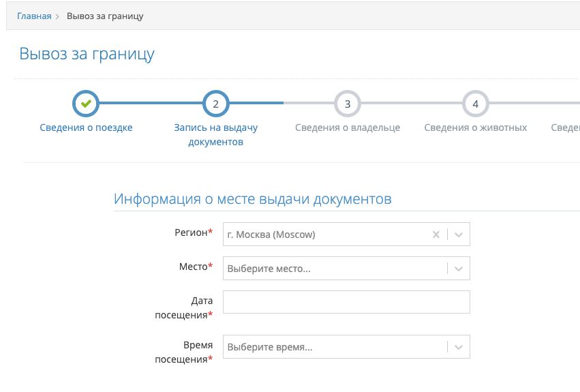
Task: Click the step 2 circle in the progress bar
Action: [x=215, y=104]
